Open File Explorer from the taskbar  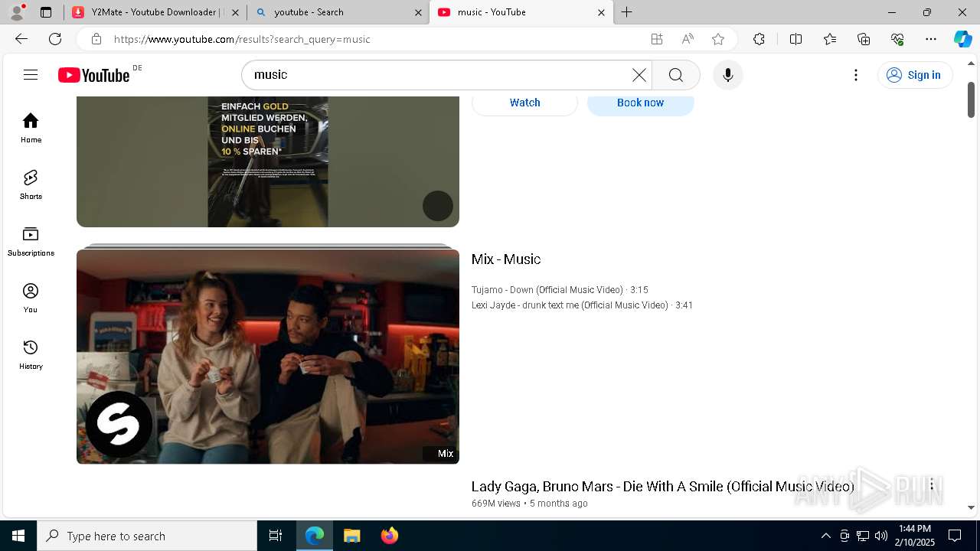[352, 536]
